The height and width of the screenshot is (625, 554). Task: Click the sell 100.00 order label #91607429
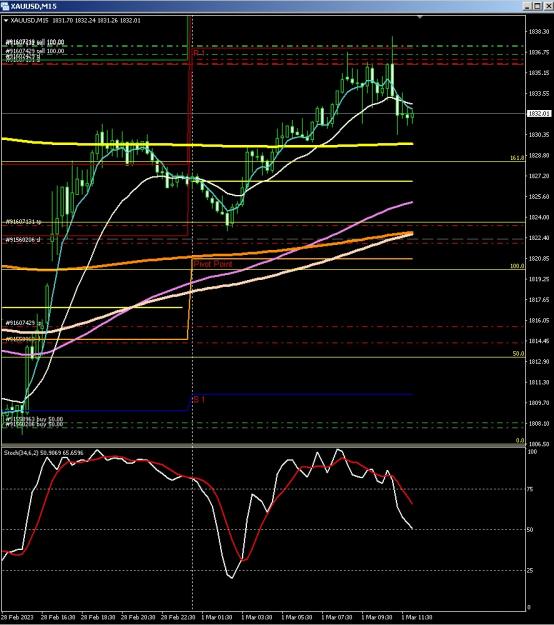pos(35,51)
